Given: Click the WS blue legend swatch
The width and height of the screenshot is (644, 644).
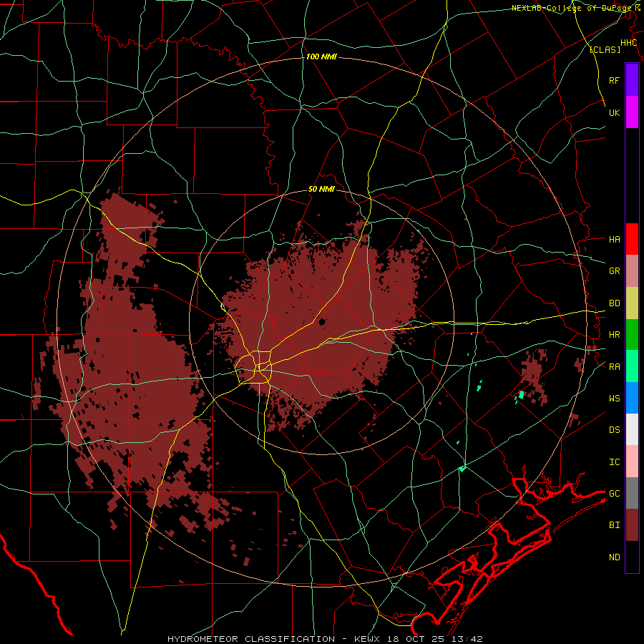Looking at the screenshot, I should click(632, 398).
